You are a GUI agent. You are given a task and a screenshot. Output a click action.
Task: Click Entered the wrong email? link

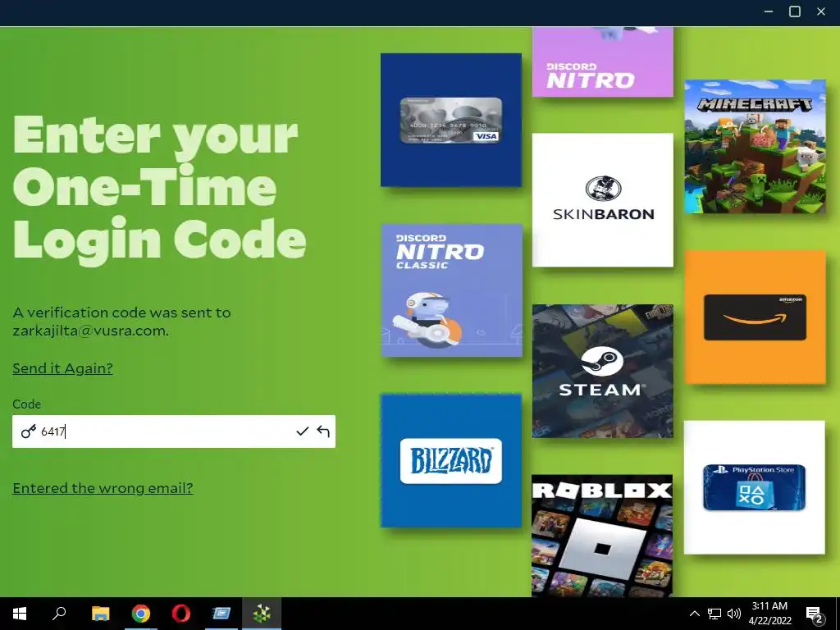pyautogui.click(x=103, y=488)
